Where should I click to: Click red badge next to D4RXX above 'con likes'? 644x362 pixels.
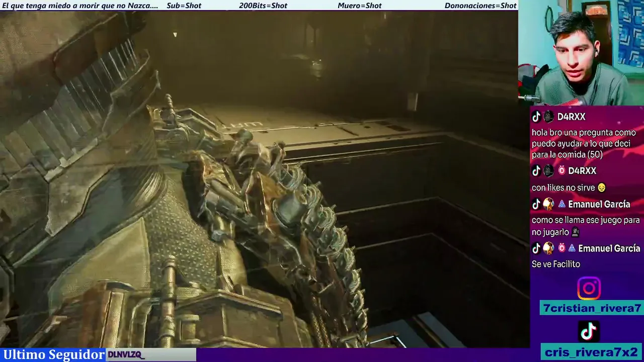[x=562, y=171]
